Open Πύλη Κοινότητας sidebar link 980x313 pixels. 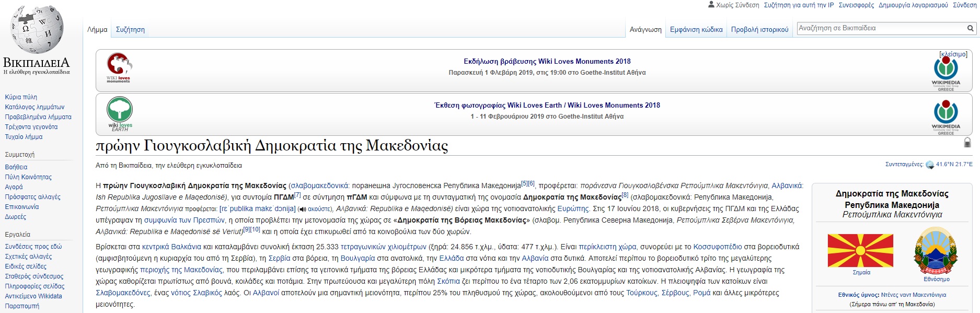(x=28, y=177)
